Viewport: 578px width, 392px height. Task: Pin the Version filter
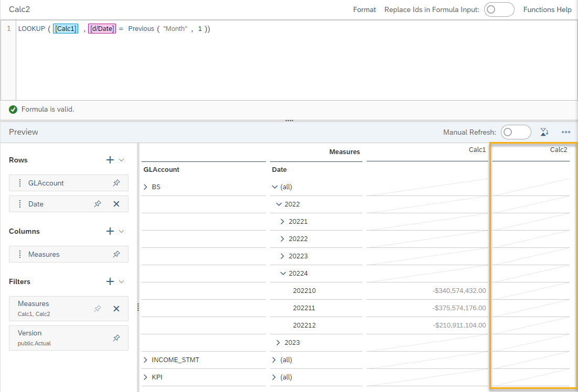[116, 338]
